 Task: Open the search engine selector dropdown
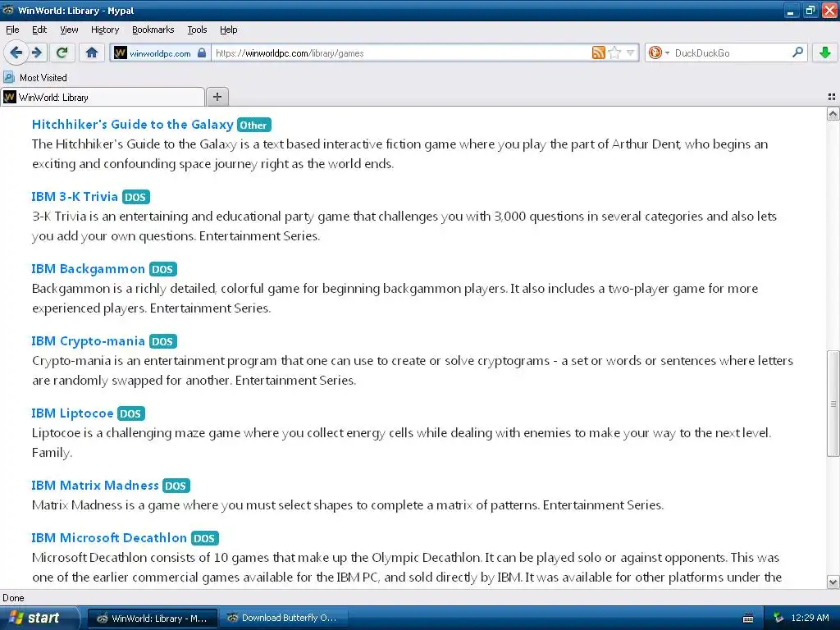(x=659, y=52)
